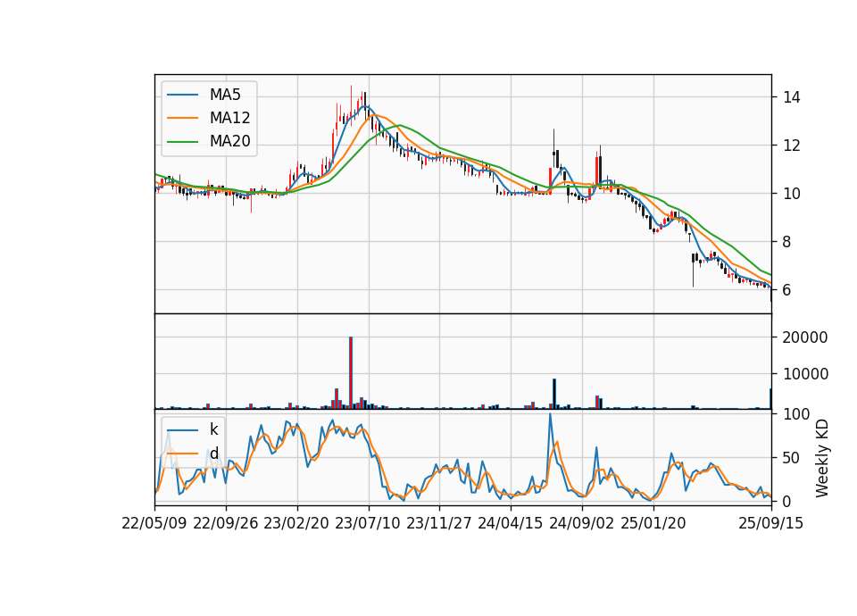Click the volume axis value 10000

tap(805, 374)
